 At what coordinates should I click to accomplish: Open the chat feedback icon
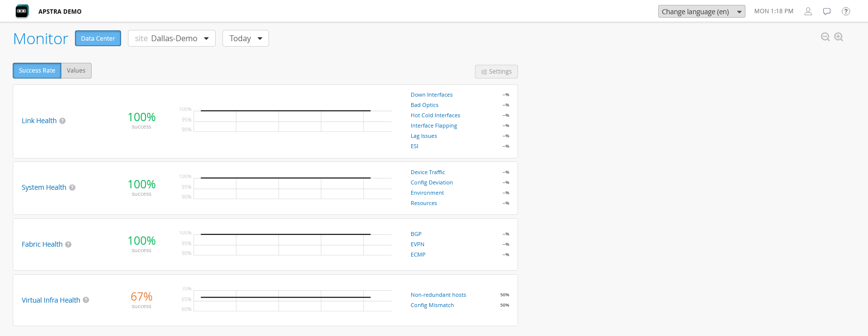click(x=827, y=11)
